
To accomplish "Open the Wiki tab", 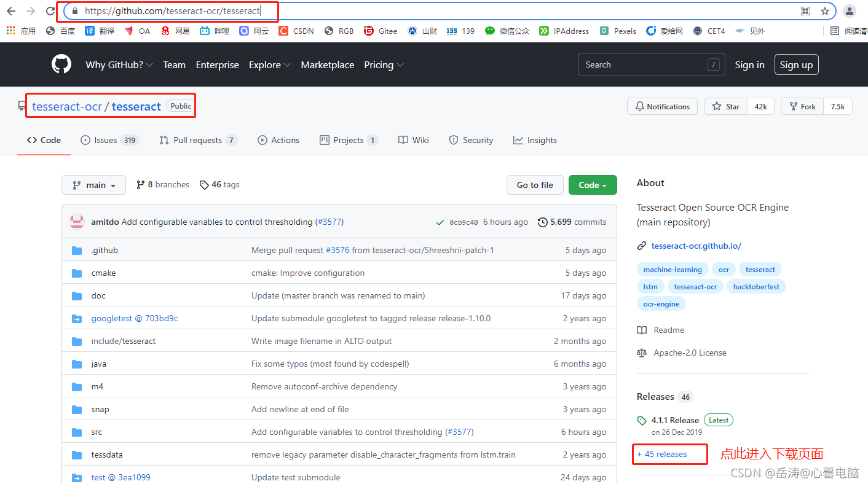I will click(x=414, y=140).
